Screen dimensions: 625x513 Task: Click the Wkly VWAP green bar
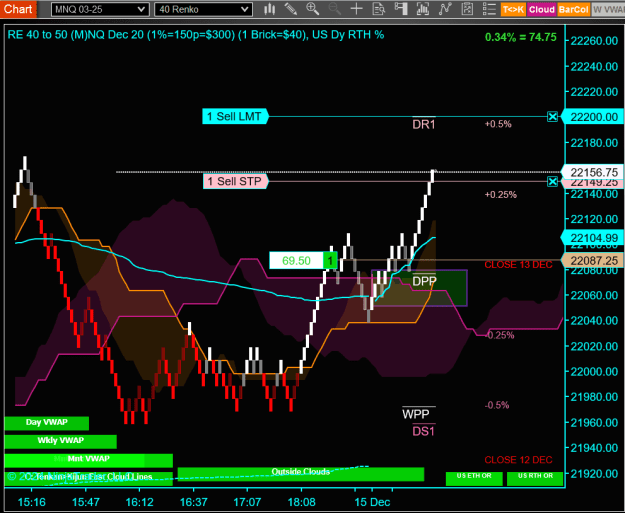[x=61, y=441]
